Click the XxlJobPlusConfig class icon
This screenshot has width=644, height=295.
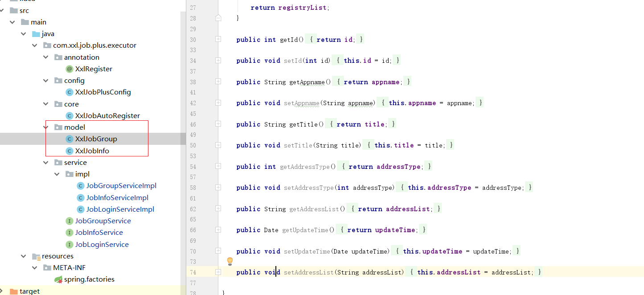point(69,92)
